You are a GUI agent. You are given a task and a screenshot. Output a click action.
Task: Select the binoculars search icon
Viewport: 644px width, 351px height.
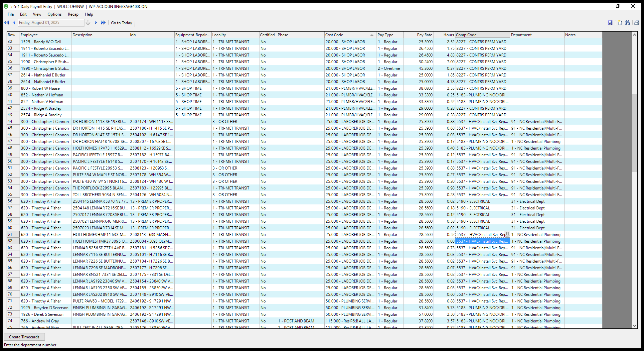pos(627,23)
